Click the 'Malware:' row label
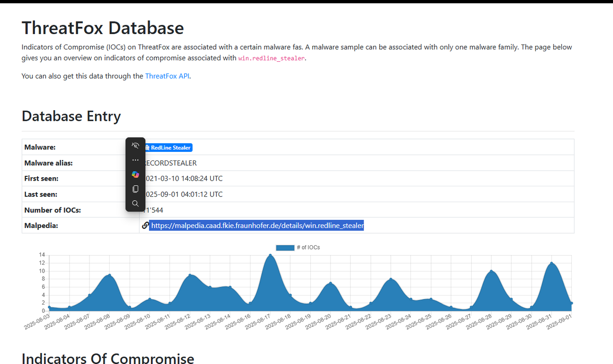The height and width of the screenshot is (364, 613). pos(40,148)
